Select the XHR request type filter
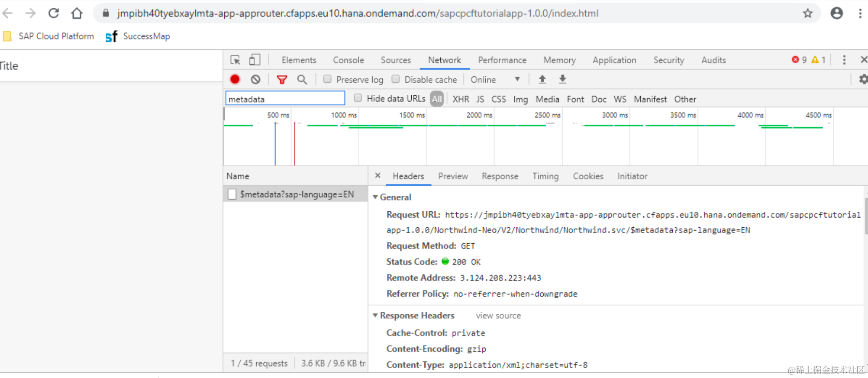Screen dimensions: 868x378 coord(461,99)
